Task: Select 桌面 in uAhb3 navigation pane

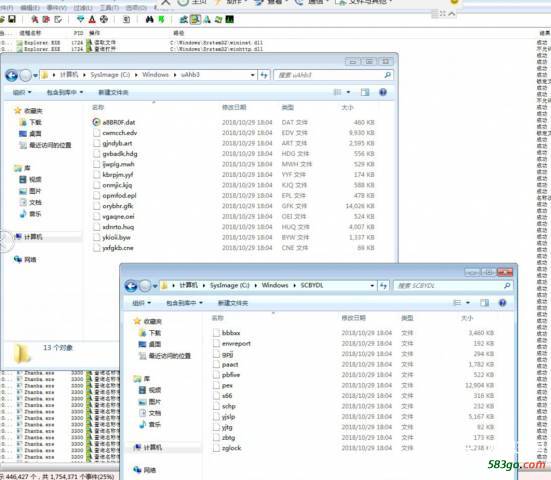Action: [35, 134]
